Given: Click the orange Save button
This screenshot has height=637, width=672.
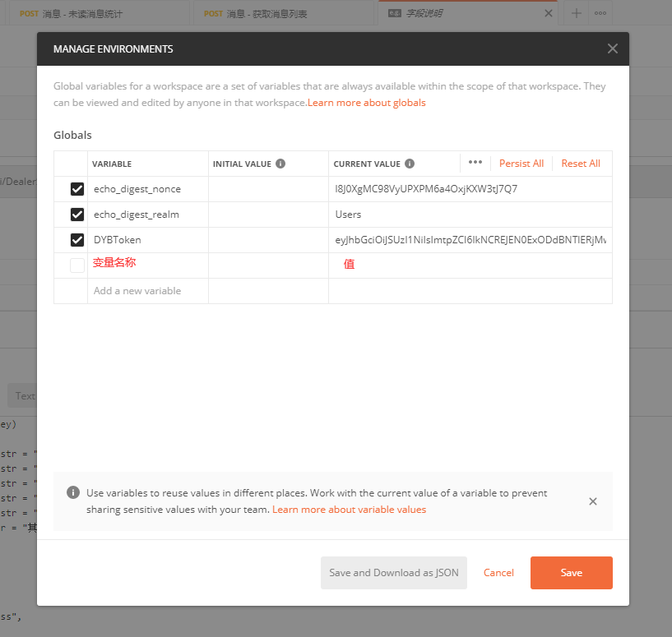Looking at the screenshot, I should (x=571, y=573).
